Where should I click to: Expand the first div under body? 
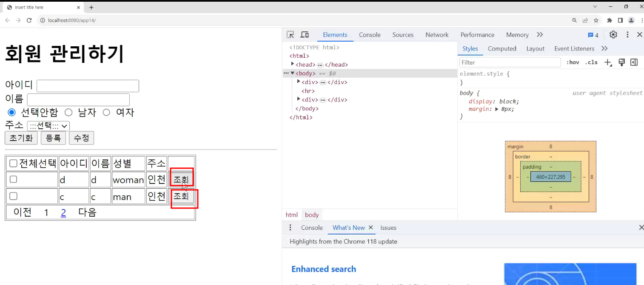(x=299, y=82)
